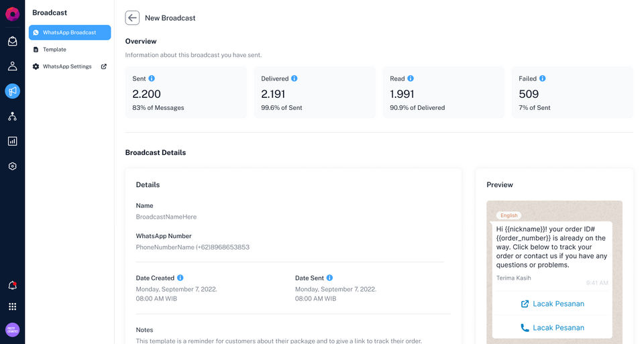Open the settings gear icon
644x344 pixels.
point(12,166)
